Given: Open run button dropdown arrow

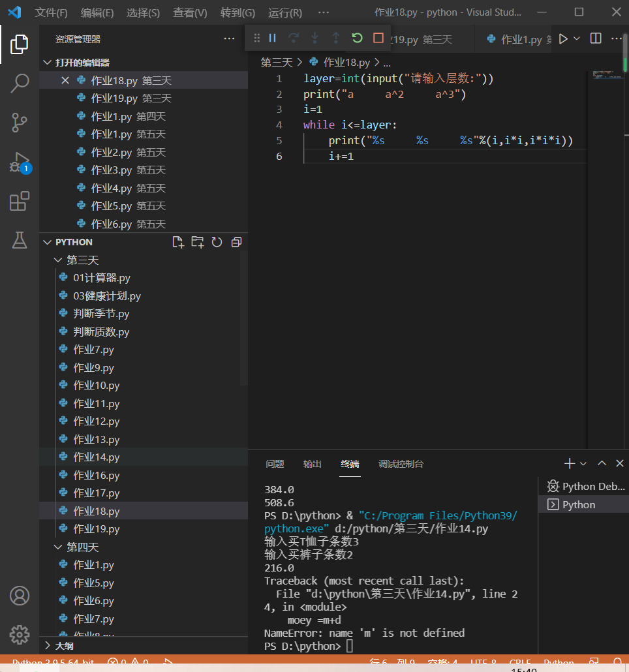Looking at the screenshot, I should 577,39.
